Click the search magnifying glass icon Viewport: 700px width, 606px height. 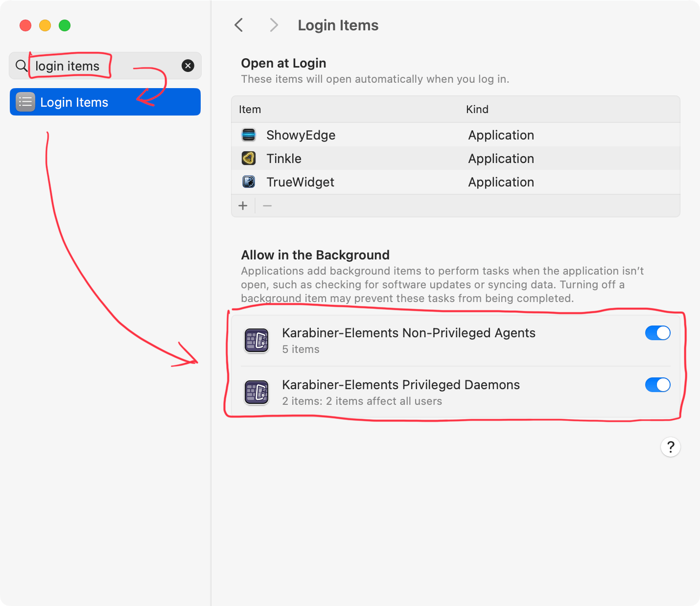click(22, 66)
